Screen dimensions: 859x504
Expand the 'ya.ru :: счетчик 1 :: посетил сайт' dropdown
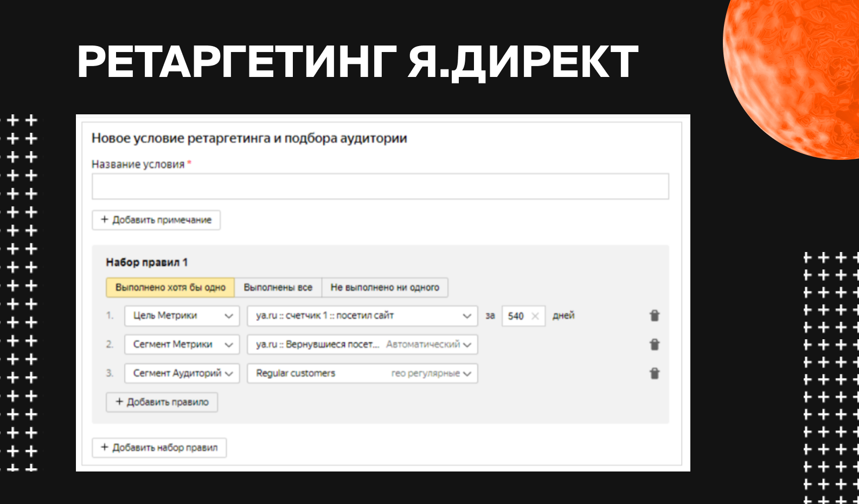362,315
